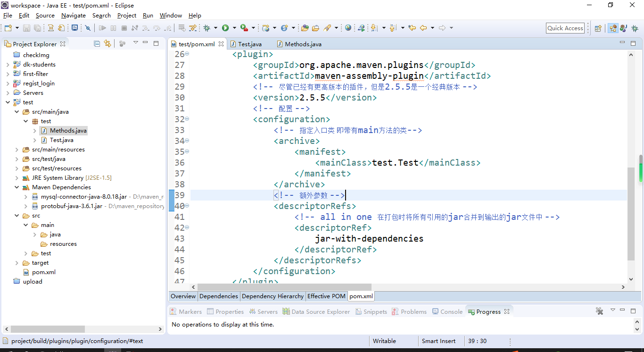Select Test.java in the project tree
Screen dimensions: 644x352
pos(61,140)
